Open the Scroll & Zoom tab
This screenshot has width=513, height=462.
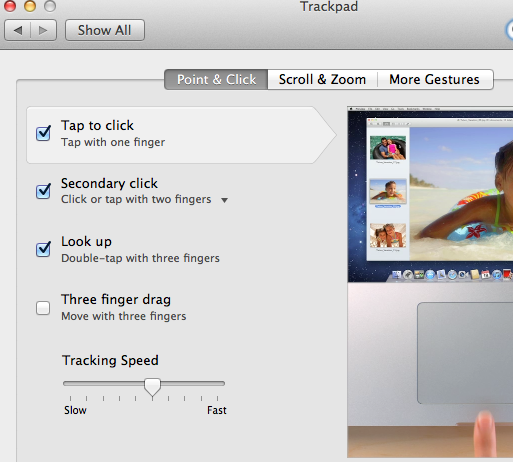pos(322,79)
